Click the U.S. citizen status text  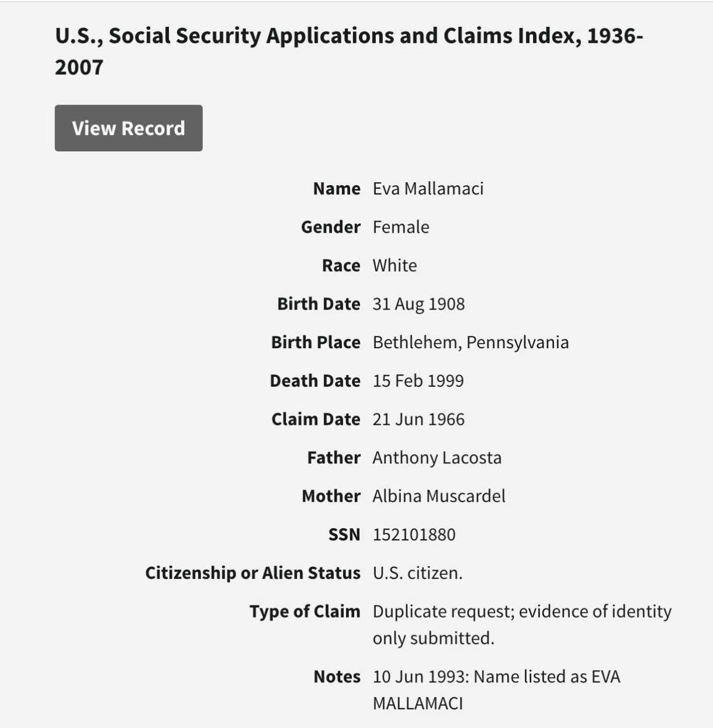point(417,573)
